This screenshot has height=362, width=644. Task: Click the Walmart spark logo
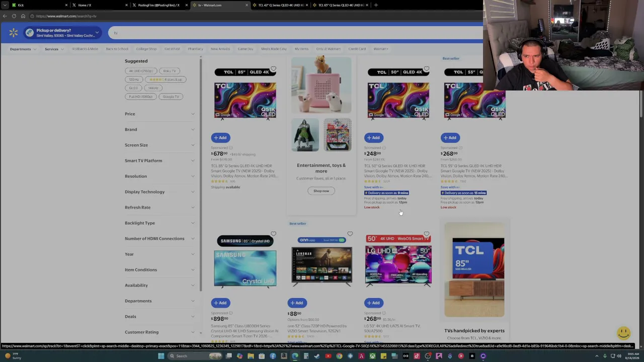tap(14, 33)
